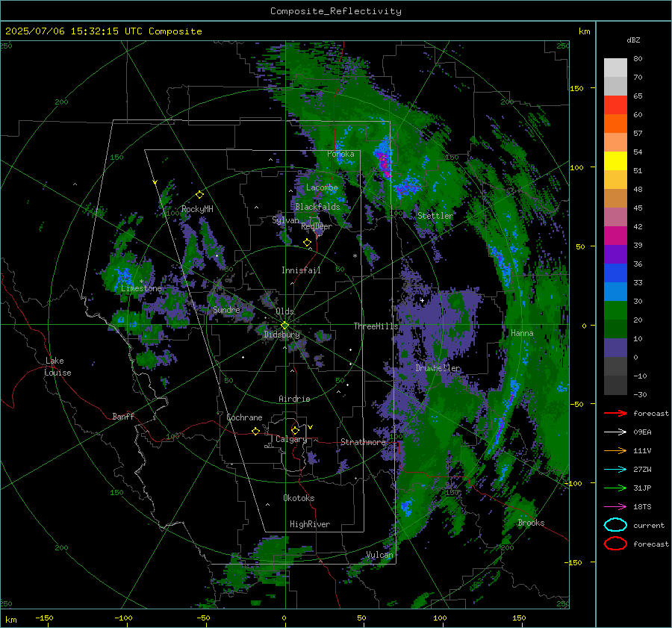Click the purple 0 dBZ swatch
The width and height of the screenshot is (672, 628).
(x=615, y=347)
